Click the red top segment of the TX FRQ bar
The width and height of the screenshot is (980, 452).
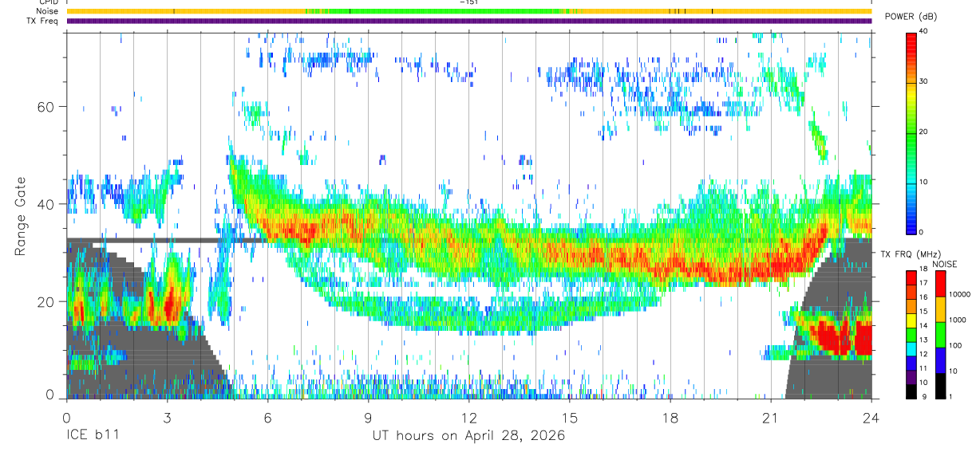click(x=911, y=277)
